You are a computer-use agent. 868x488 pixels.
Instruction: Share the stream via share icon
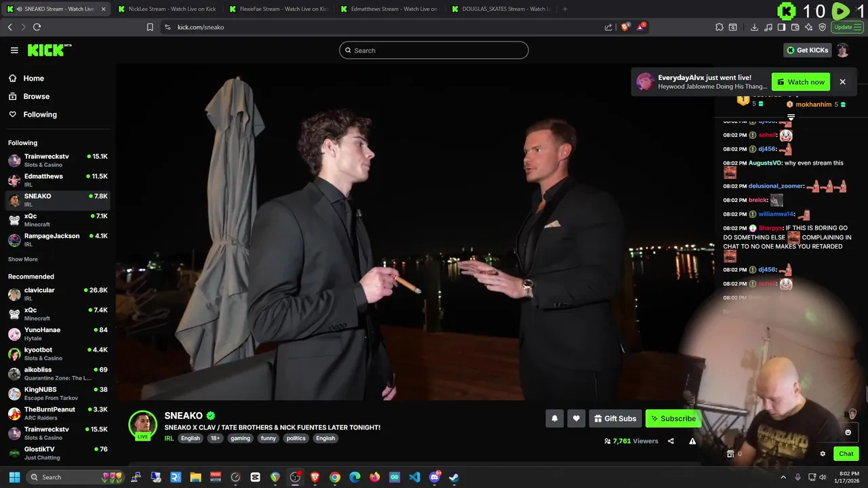pos(671,441)
